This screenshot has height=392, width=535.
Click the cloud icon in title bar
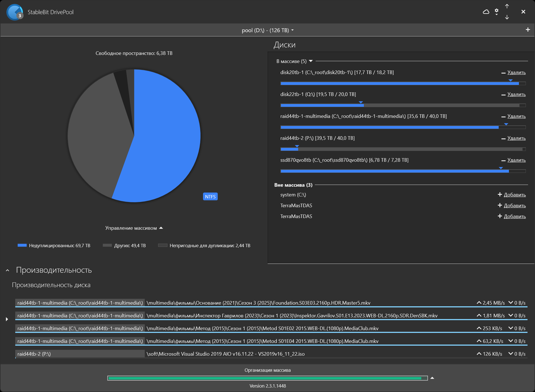click(x=486, y=12)
